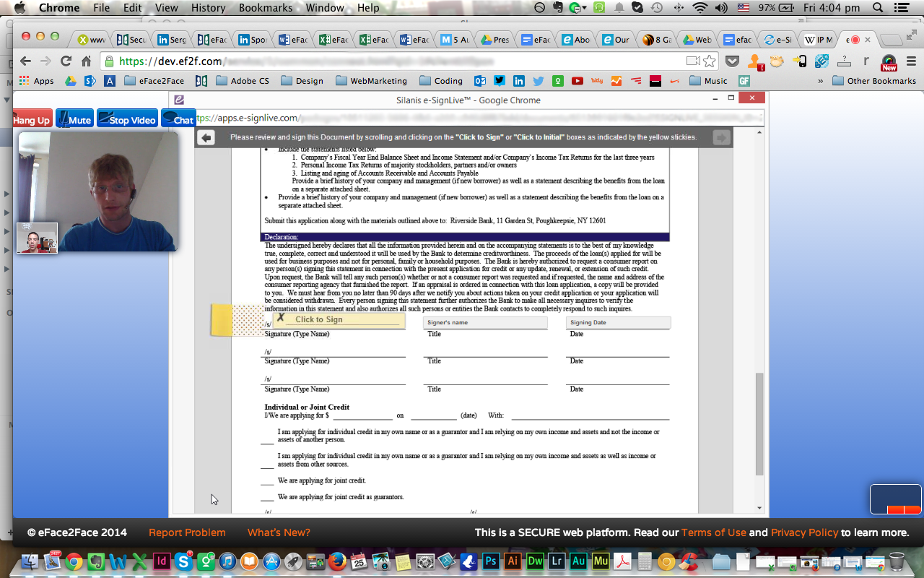Screen dimensions: 924x578
Task: Open the What's New? link
Action: point(279,532)
